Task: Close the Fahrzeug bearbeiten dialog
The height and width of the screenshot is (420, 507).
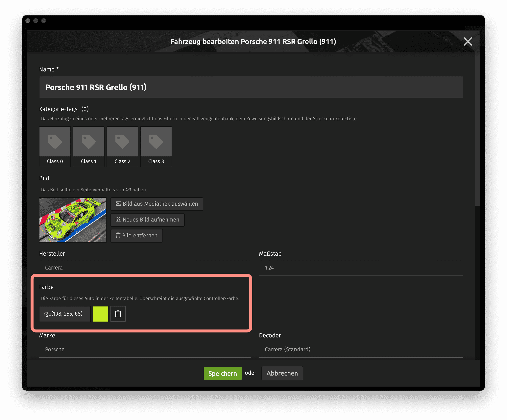Action: point(467,41)
